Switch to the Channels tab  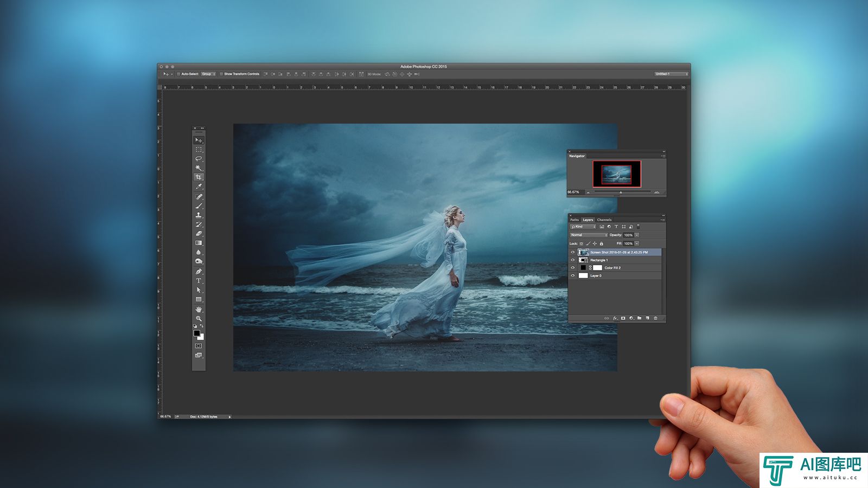point(604,220)
